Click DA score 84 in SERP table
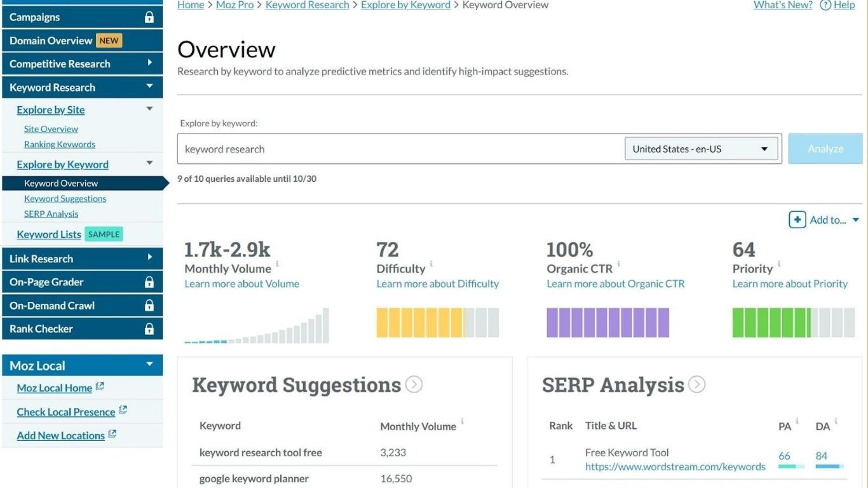The width and height of the screenshot is (868, 488). [x=822, y=456]
